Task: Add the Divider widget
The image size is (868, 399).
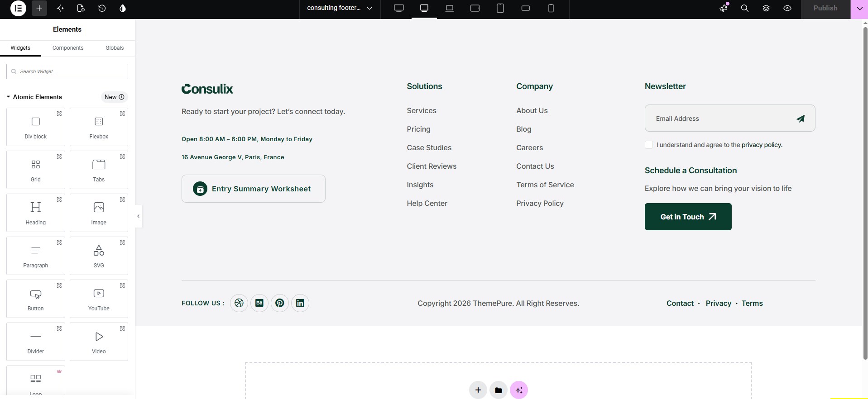Action: pyautogui.click(x=36, y=342)
